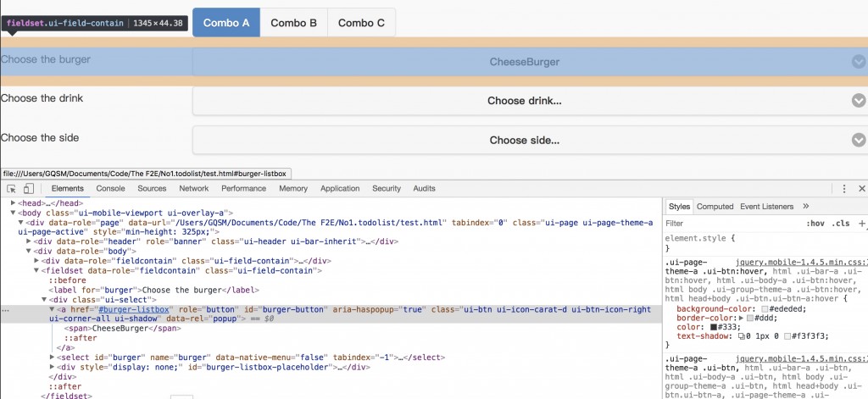868x399 pixels.
Task: Open the Choose drink select menu
Action: point(531,101)
